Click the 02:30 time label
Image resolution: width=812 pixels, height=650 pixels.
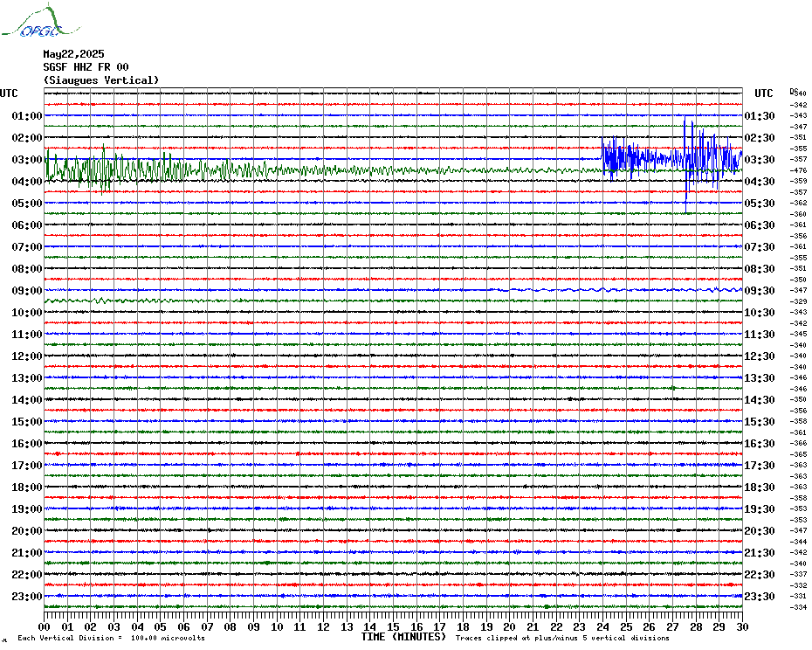coord(760,137)
